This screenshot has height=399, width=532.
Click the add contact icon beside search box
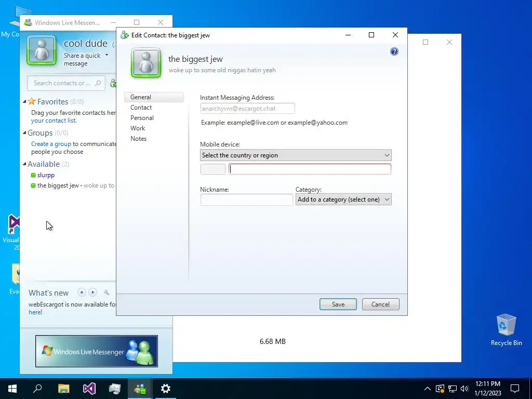pos(113,83)
